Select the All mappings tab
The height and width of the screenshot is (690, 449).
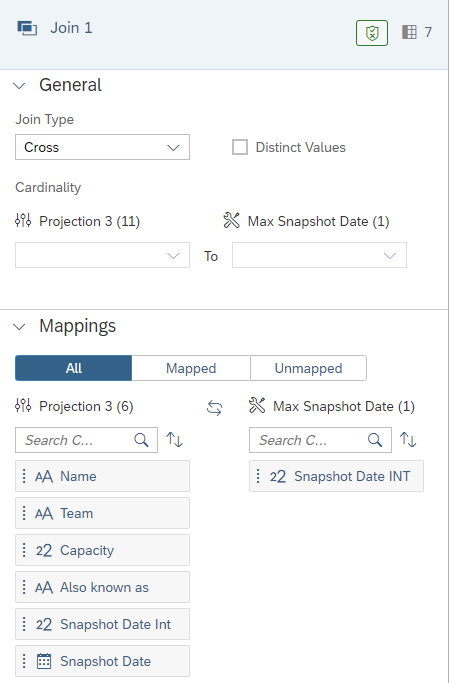[x=74, y=368]
